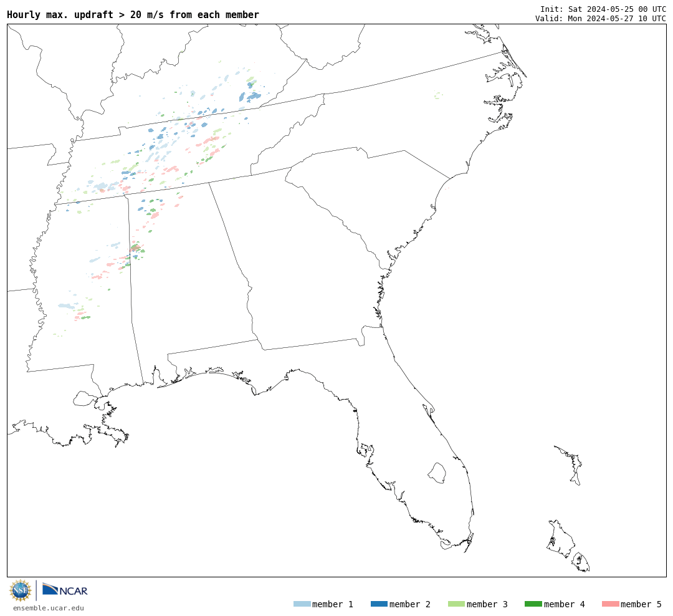
Task: Click the member 4 dark green swatch
Action: point(533,604)
